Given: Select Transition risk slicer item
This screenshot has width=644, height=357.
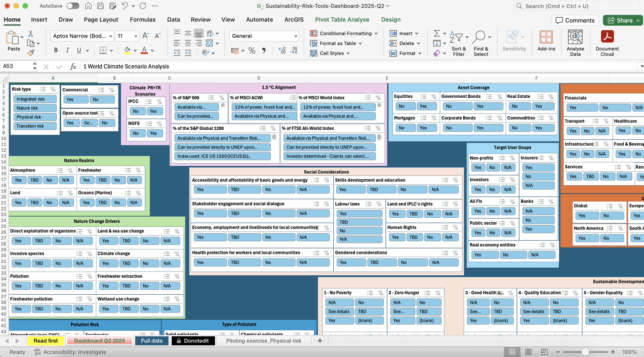Looking at the screenshot, I should (x=35, y=126).
